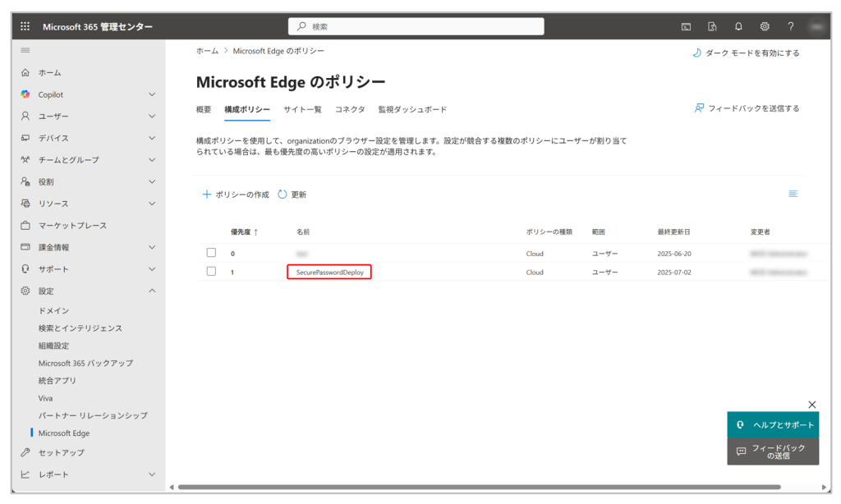Click フィードバックの送信 button
The width and height of the screenshot is (841, 504).
(773, 451)
